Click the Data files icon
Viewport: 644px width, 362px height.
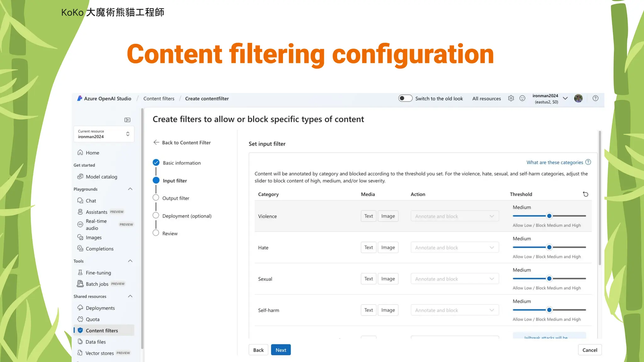click(80, 342)
